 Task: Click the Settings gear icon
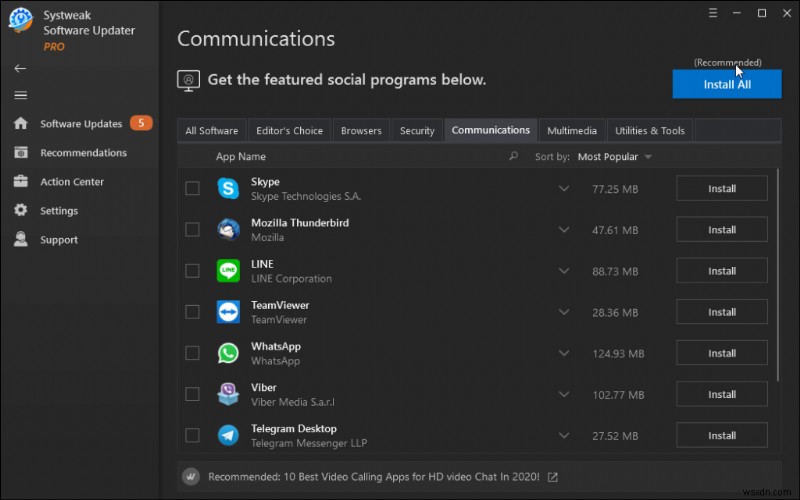click(20, 211)
